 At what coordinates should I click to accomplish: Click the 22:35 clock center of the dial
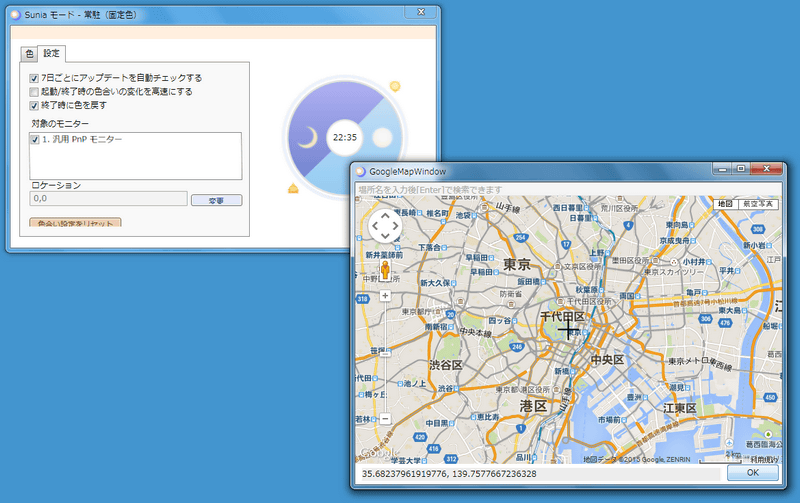[345, 137]
